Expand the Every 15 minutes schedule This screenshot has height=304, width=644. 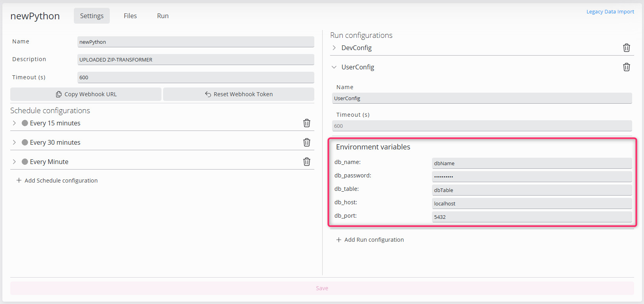pos(15,123)
